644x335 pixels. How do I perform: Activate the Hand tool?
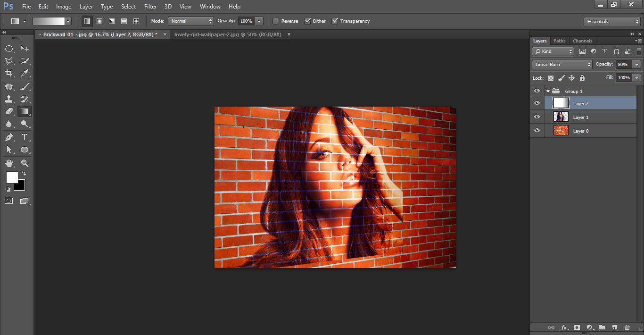(10, 163)
